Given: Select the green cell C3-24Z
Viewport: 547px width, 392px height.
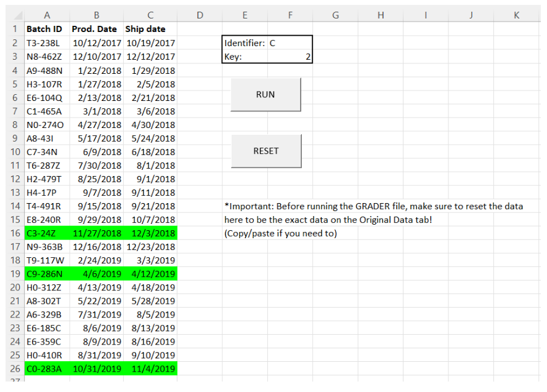Looking at the screenshot, I should [x=47, y=233].
